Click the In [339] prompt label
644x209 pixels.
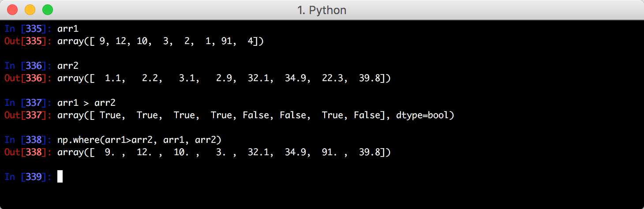[x=28, y=177]
